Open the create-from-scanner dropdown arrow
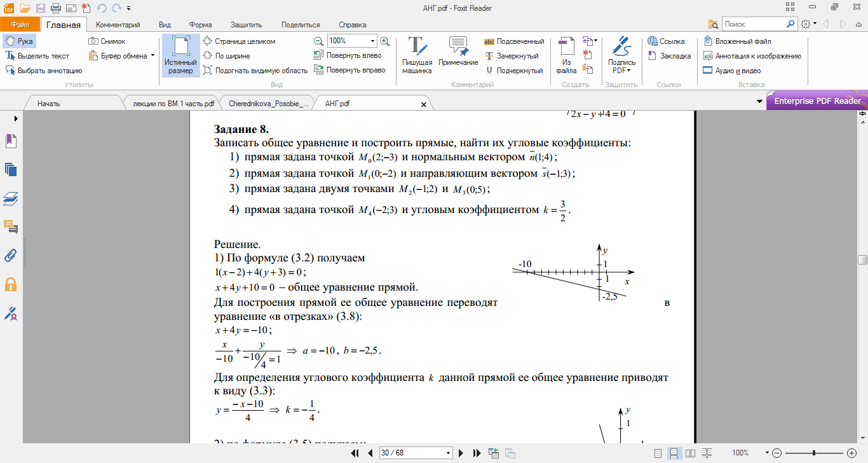 596,41
